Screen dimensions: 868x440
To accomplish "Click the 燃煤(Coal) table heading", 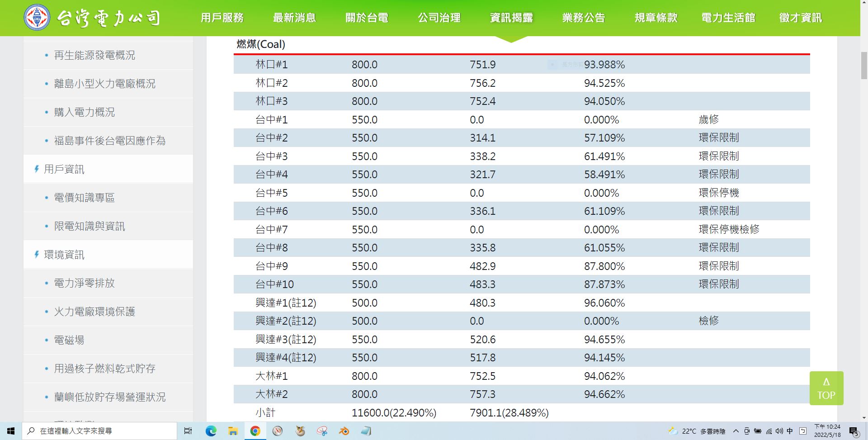I will (x=261, y=44).
